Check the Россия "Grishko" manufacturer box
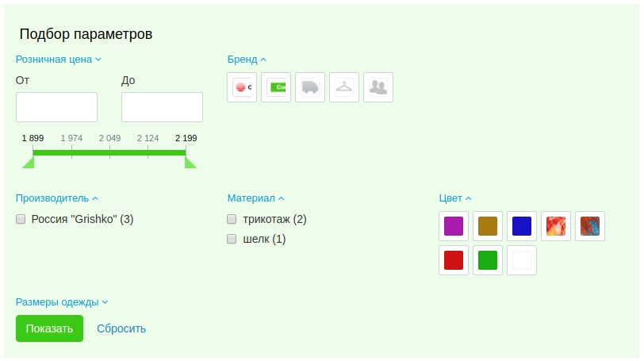This screenshot has width=644, height=361. point(21,219)
